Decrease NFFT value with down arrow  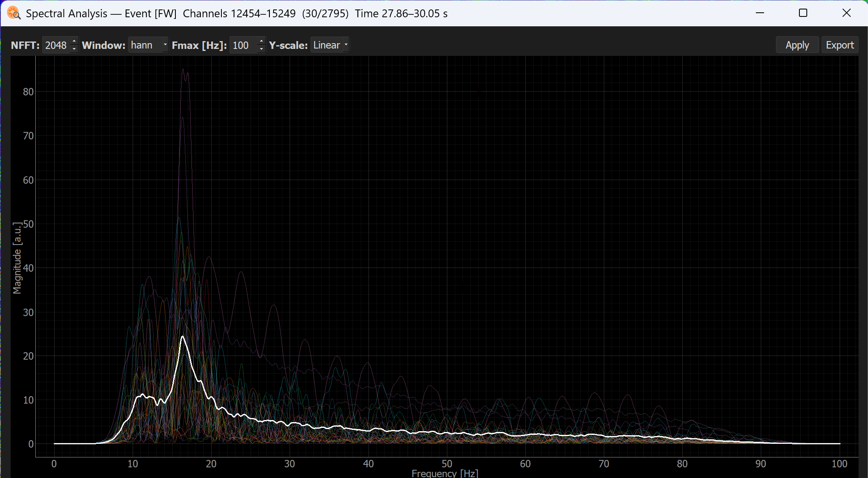(74, 49)
